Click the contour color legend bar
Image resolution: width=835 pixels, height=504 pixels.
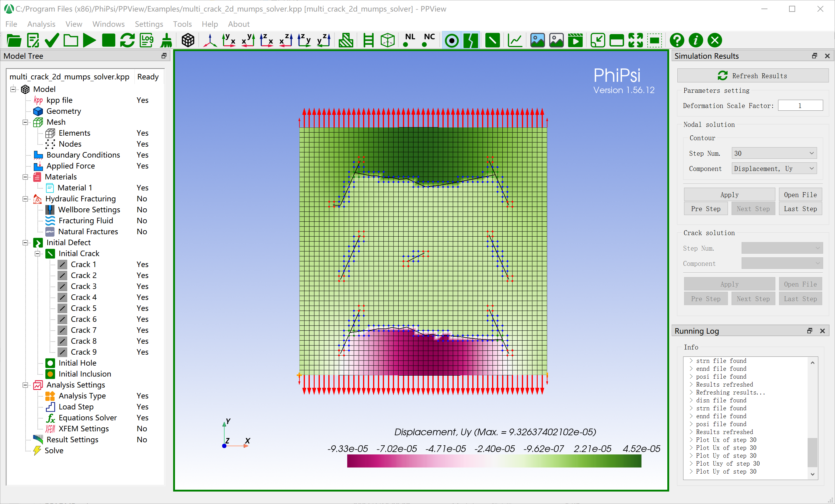coord(494,461)
